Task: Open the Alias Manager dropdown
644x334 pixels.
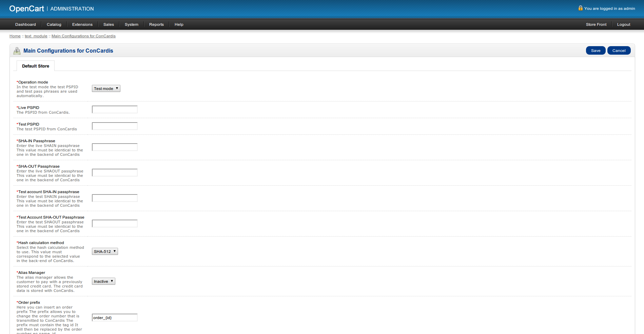Action: point(103,281)
